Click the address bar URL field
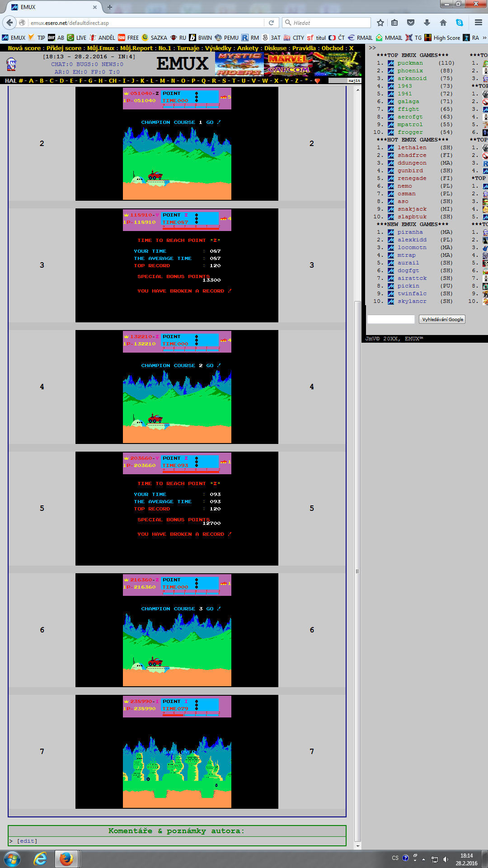 pos(145,23)
